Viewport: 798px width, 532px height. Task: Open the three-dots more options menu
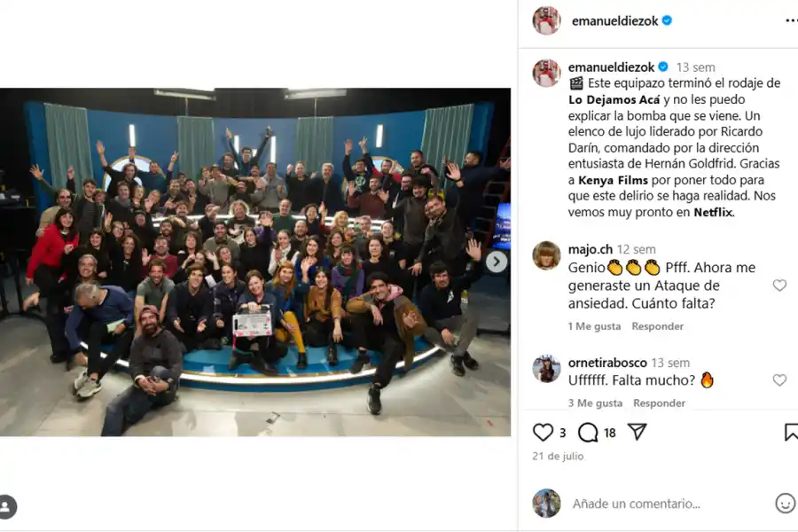coord(792,20)
